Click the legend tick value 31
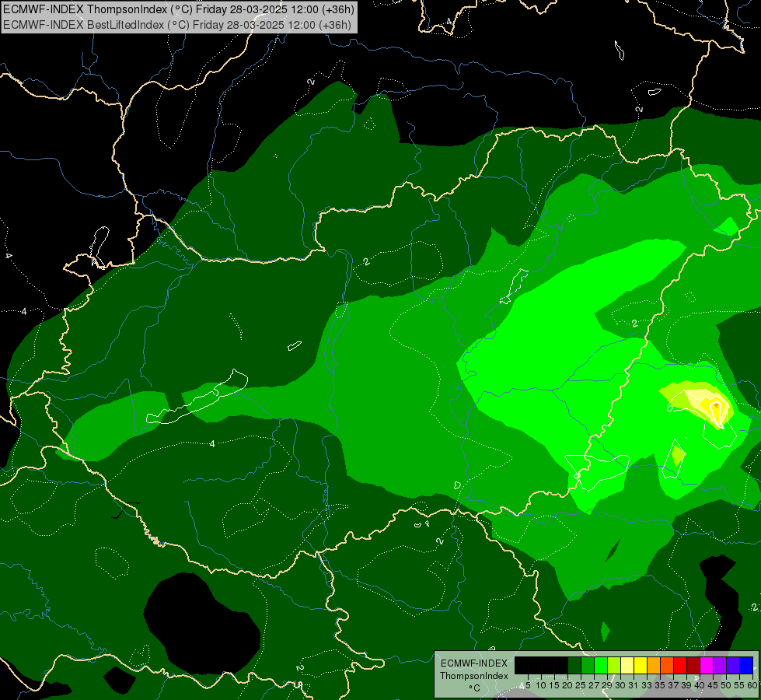Image resolution: width=761 pixels, height=700 pixels. (634, 685)
